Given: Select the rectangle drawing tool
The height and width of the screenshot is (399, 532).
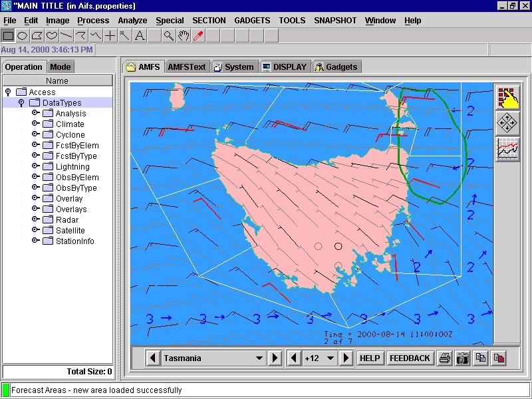Looking at the screenshot, I should (x=8, y=36).
